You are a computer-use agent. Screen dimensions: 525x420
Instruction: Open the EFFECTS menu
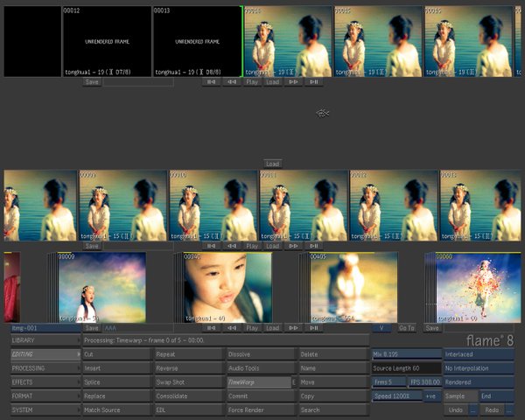pos(44,382)
